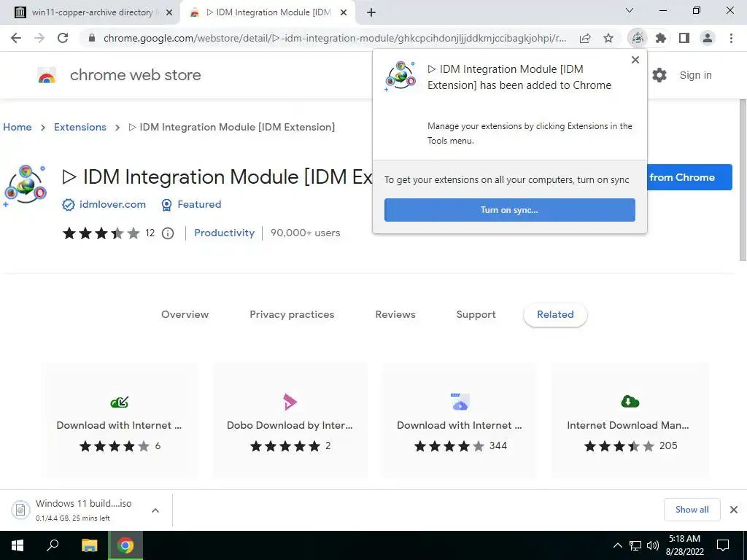Click the Turn on sync button

click(509, 210)
